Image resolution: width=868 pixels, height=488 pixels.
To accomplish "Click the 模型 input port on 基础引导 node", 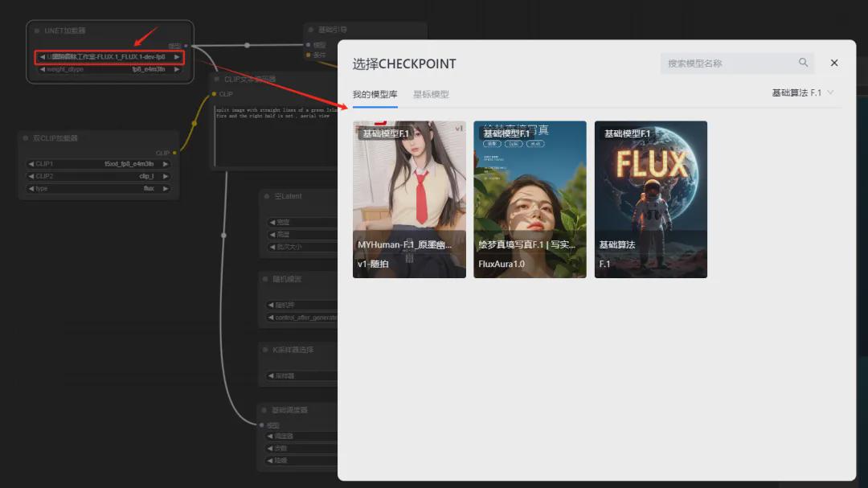I will point(307,44).
